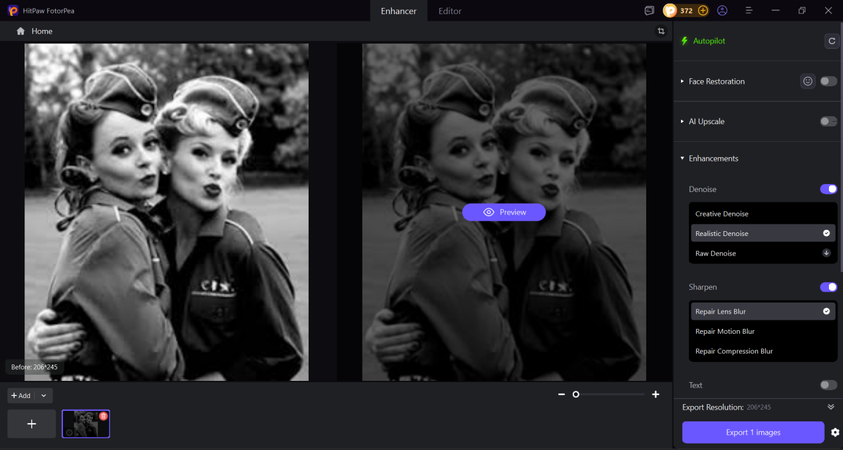Screen dimensions: 843x450
Task: Open the Add dropdown arrow
Action: pyautogui.click(x=44, y=396)
